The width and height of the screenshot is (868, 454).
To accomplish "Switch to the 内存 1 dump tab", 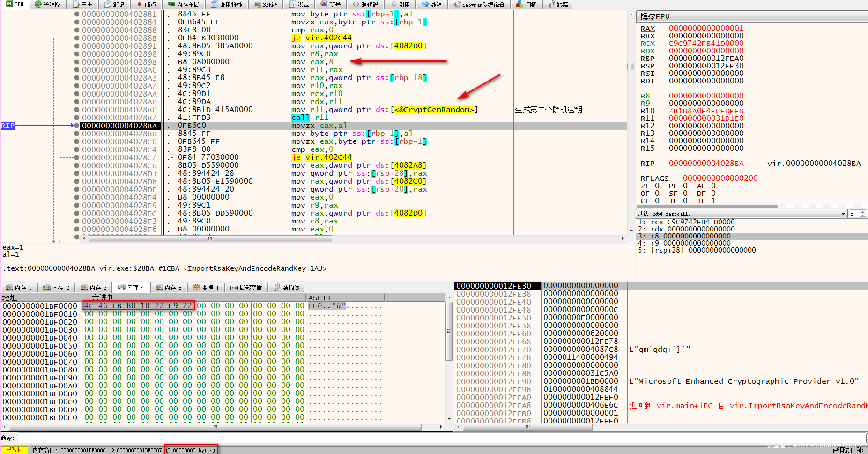I will (19, 288).
